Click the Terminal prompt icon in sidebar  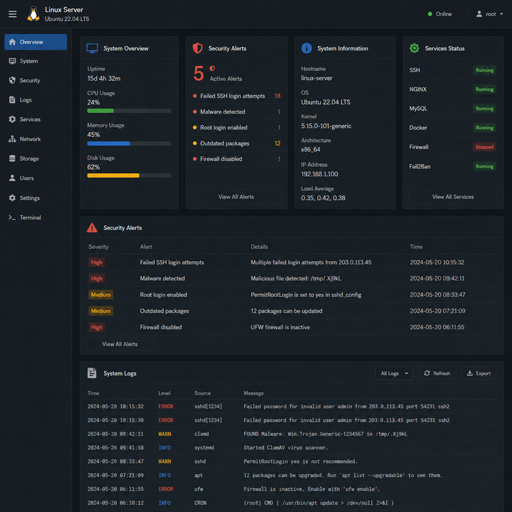[12, 217]
